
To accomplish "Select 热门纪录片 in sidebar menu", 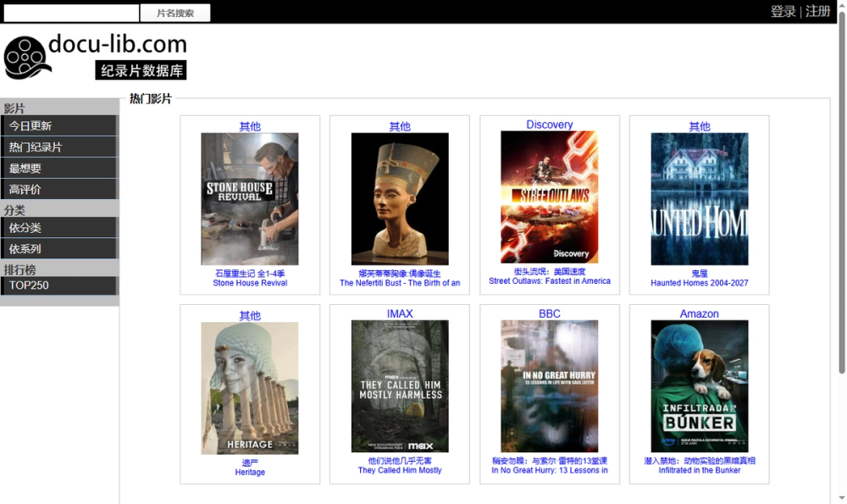I will (58, 147).
